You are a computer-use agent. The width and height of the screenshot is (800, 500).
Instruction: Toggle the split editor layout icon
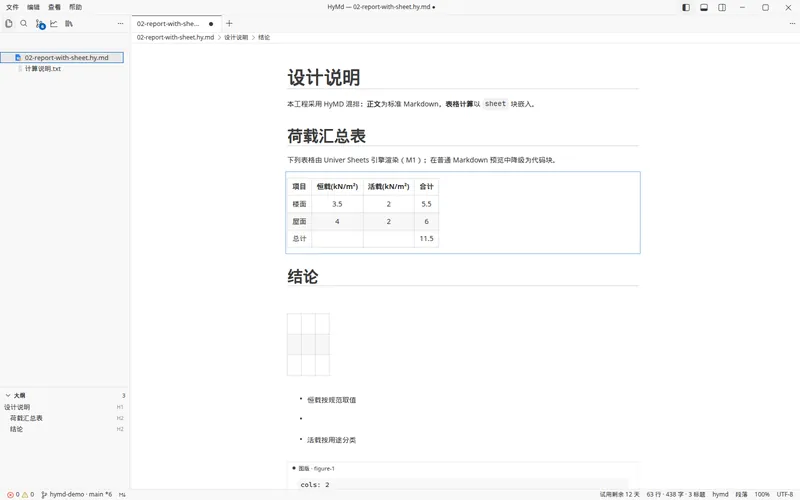pos(722,7)
